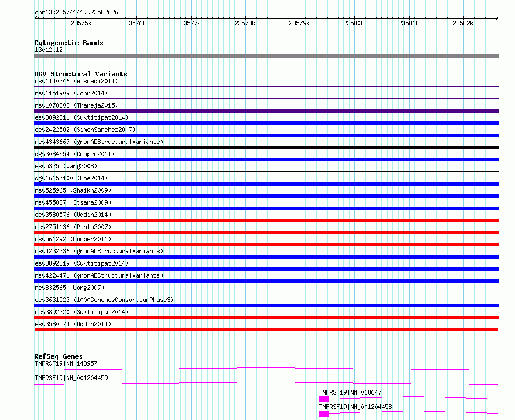Image resolution: width=515 pixels, height=420 pixels.
Task: Click the magenta exon box of NM_001204458
Action: tap(324, 414)
